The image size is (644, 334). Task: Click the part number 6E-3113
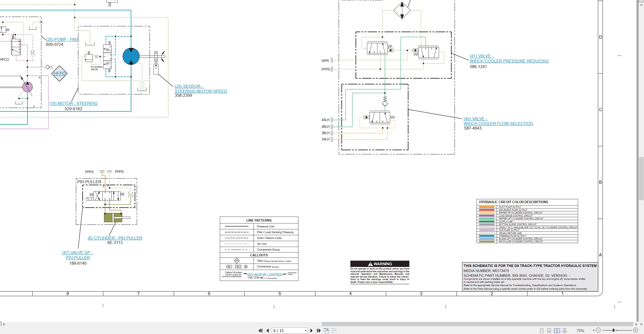click(115, 243)
